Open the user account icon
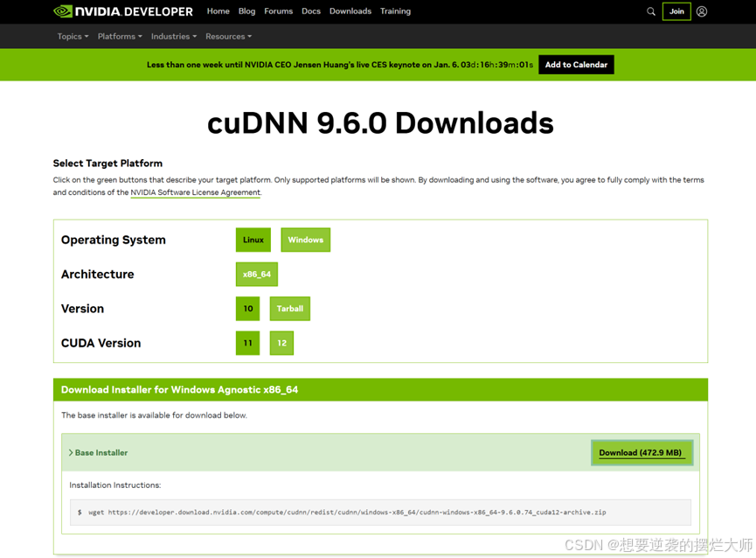Screen dimensions: 756x558 [702, 11]
